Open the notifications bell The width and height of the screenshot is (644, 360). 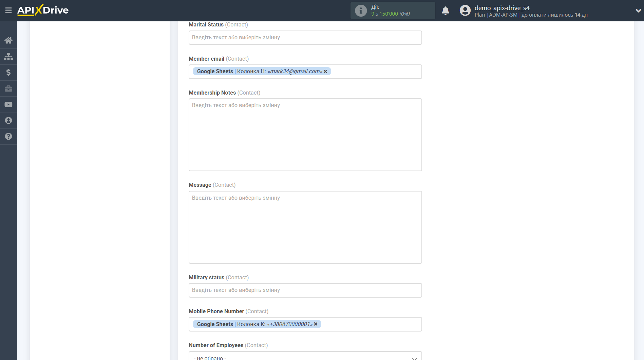tap(446, 11)
